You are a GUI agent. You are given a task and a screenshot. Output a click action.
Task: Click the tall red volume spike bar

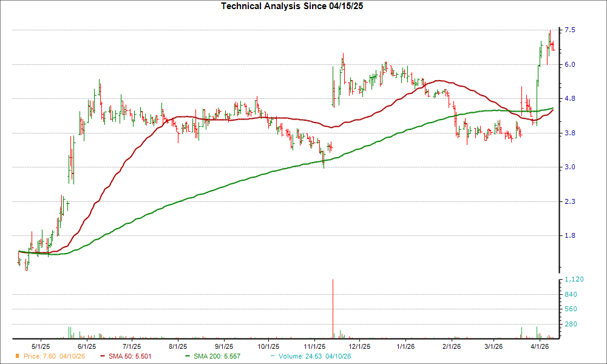pos(332,306)
